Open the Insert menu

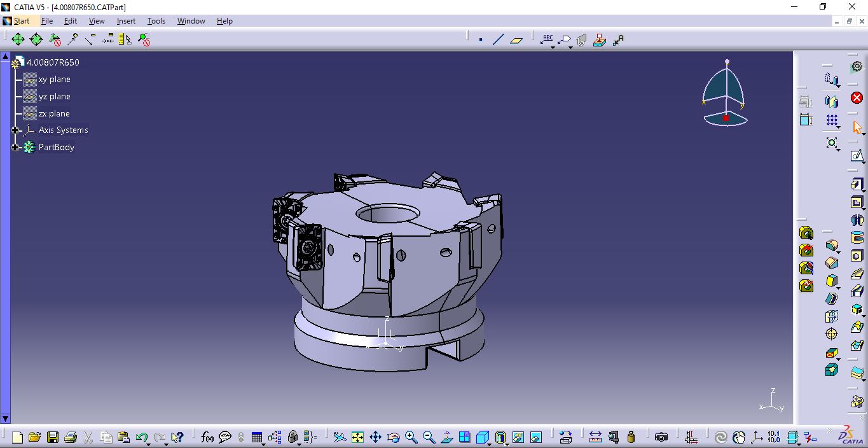(126, 21)
